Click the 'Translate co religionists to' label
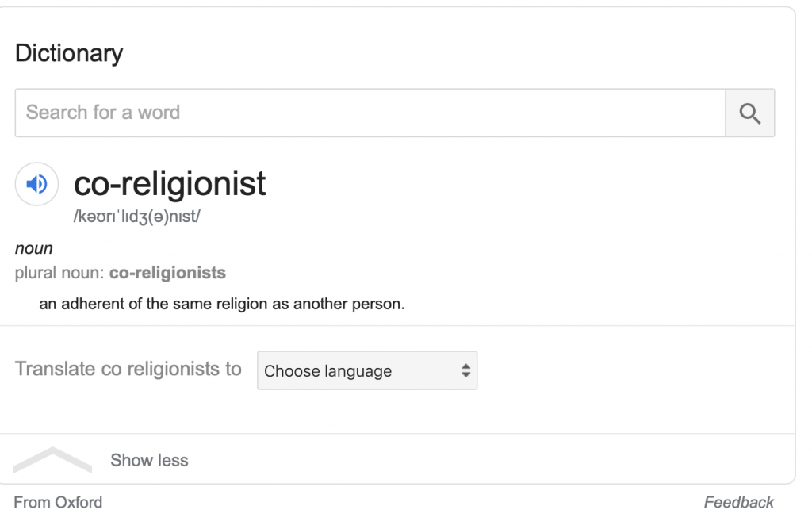 (x=128, y=369)
